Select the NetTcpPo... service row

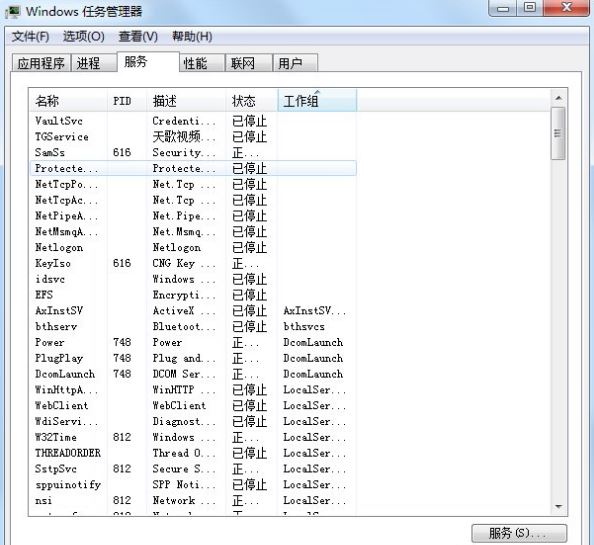click(193, 184)
